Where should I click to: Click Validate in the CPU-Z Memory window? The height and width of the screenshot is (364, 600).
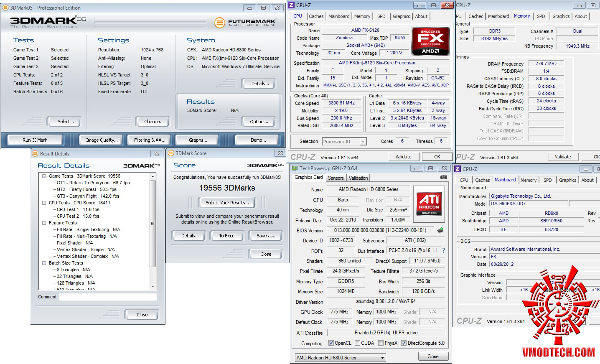(x=563, y=157)
